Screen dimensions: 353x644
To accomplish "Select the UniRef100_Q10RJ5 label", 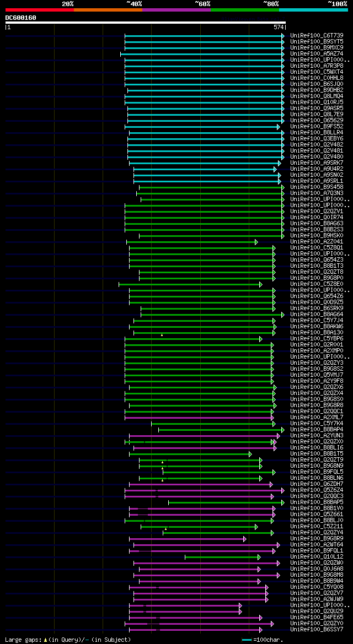I will tap(317, 102).
